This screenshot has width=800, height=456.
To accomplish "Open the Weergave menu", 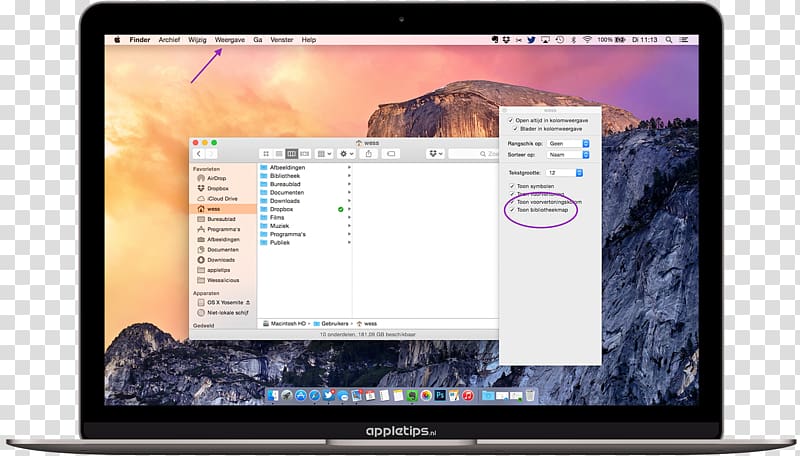I will (230, 40).
